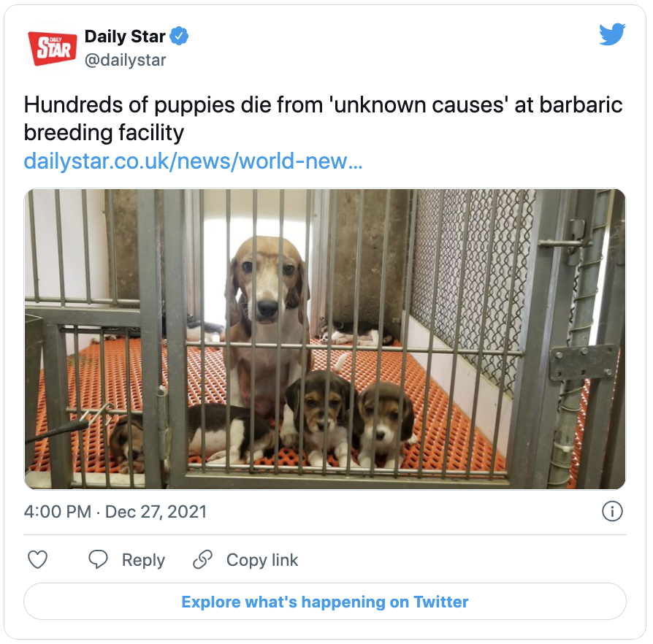Click the Copy link label
Image resolution: width=653 pixels, height=644 pixels.
[x=262, y=560]
